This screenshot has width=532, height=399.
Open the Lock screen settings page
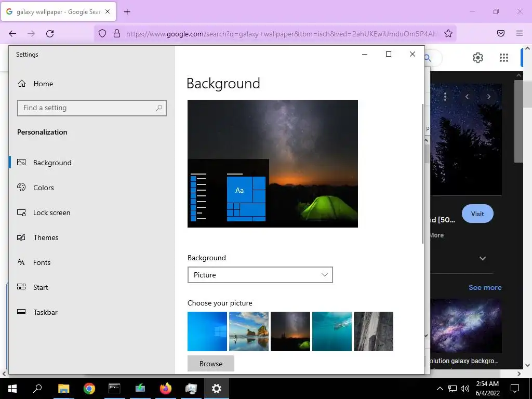pos(91,212)
